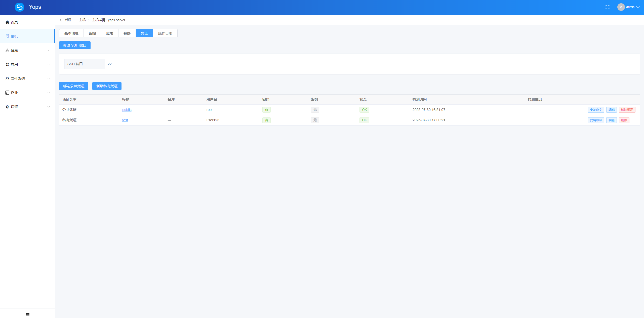This screenshot has width=644, height=318.
Task: Click the Yops logo icon
Action: click(x=19, y=7)
